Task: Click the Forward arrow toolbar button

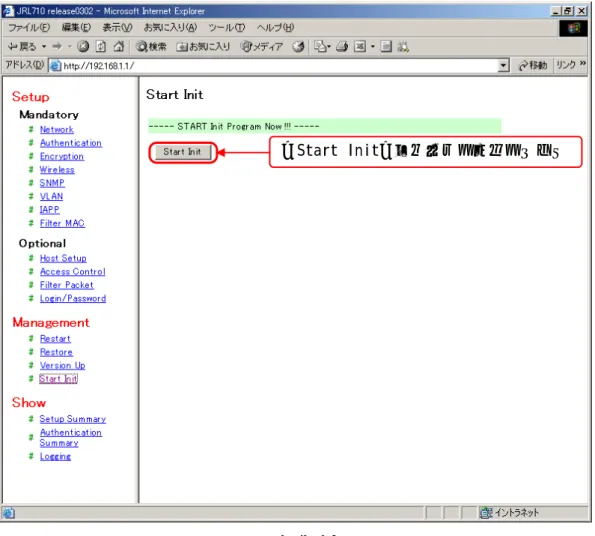Action: click(57, 47)
